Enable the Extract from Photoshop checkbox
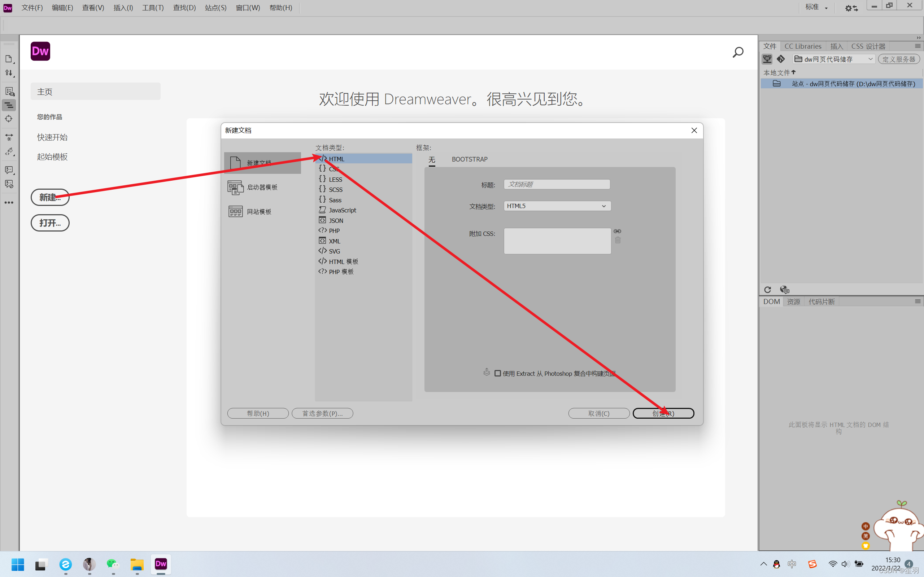 tap(497, 373)
